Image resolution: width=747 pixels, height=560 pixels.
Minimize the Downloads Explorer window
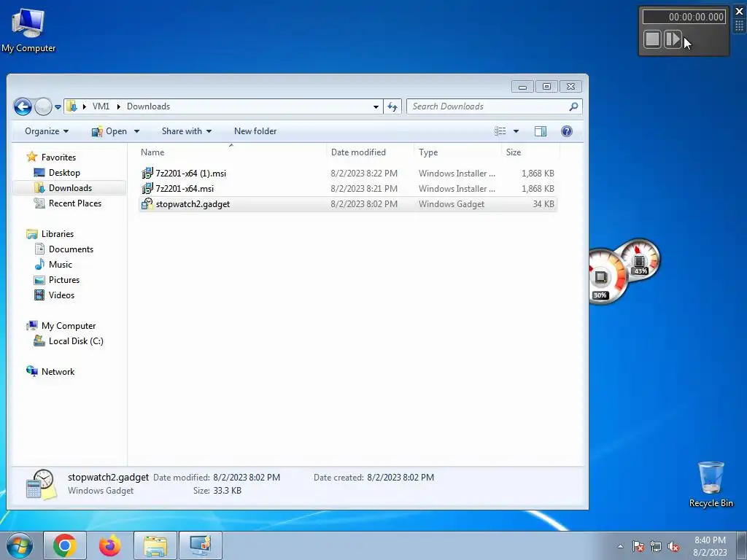click(522, 87)
